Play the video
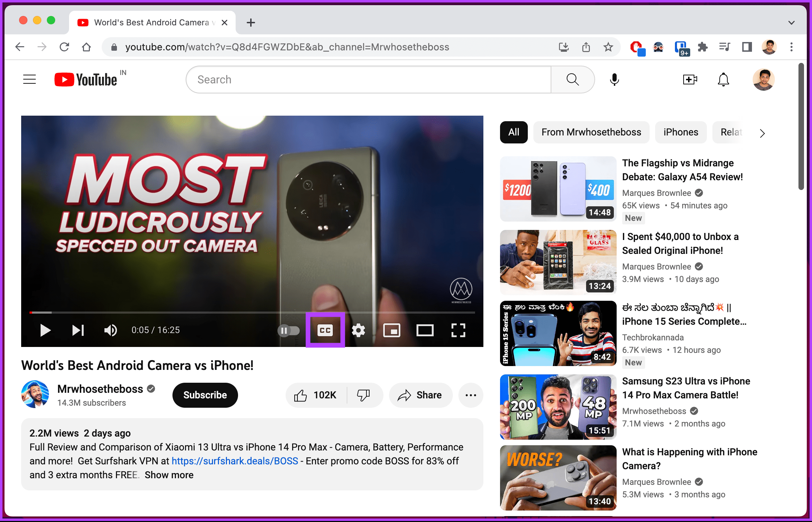 (45, 330)
